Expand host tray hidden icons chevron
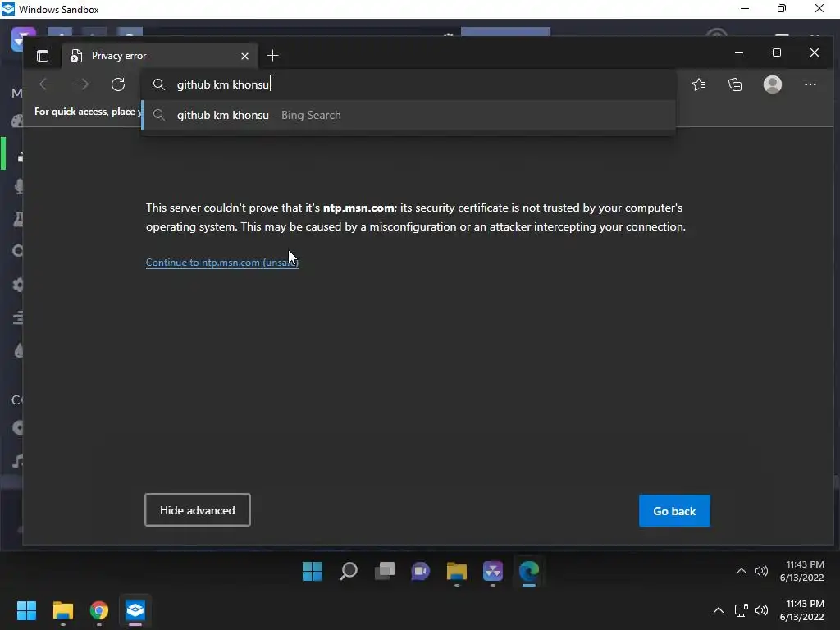The height and width of the screenshot is (630, 840). pyautogui.click(x=719, y=610)
